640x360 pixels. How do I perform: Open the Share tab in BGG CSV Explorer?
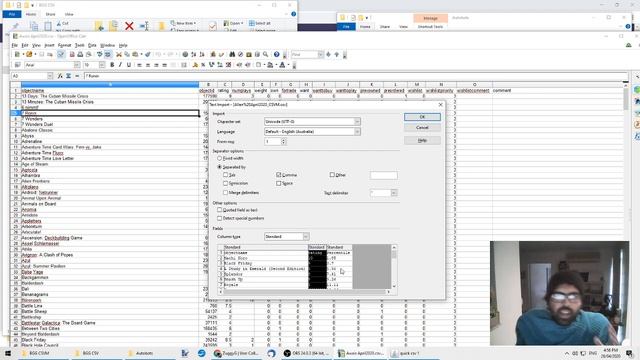[51, 14]
